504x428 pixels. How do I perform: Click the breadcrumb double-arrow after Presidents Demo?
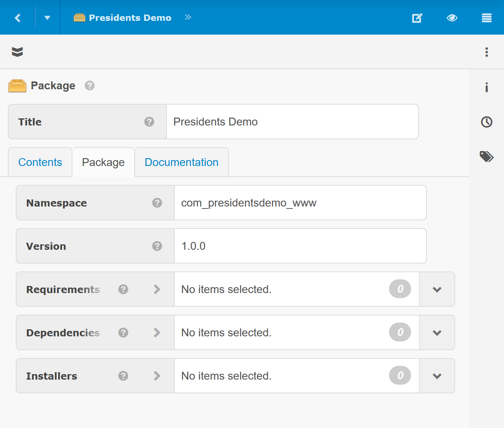click(x=188, y=17)
